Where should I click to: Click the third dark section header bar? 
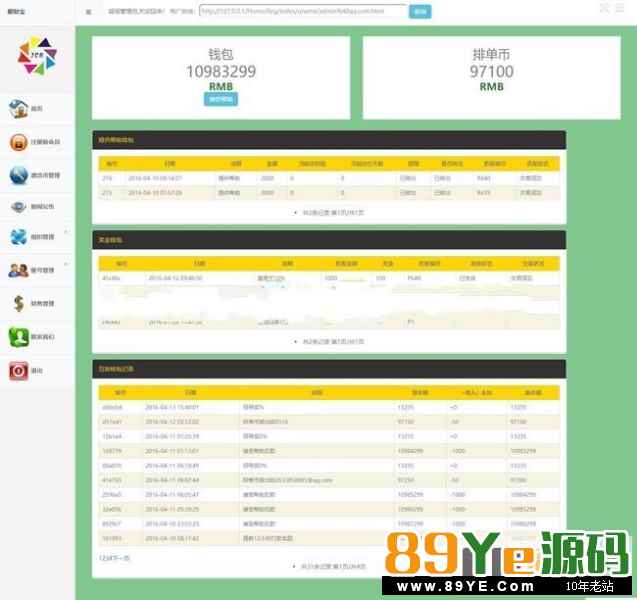329,369
